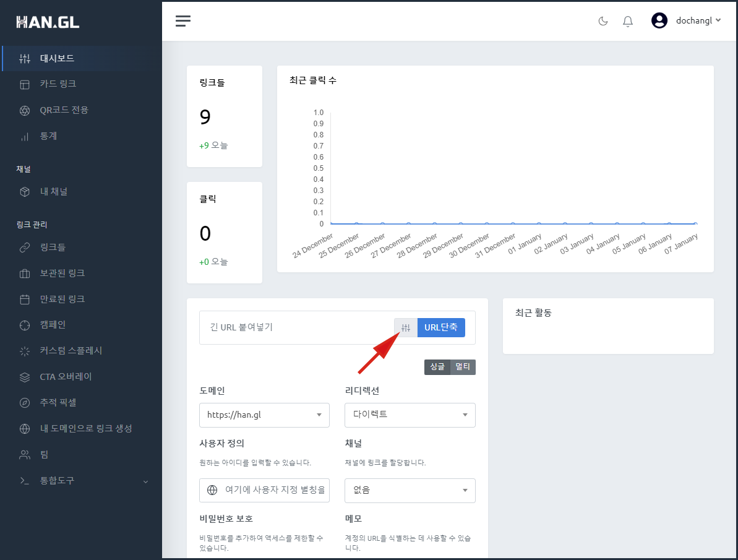Click 07 January point on chart

tap(695, 224)
